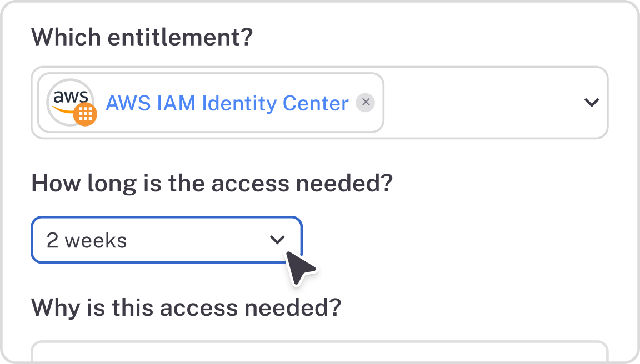Screen dimensions: 640x364
Task: Click the Which entitlement heading text
Action: [142, 37]
